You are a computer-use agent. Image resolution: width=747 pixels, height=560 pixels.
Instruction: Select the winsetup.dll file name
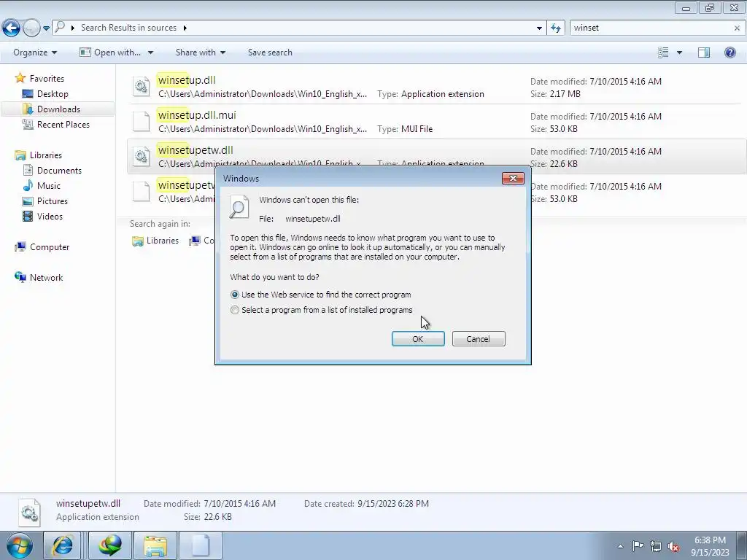[x=187, y=80]
